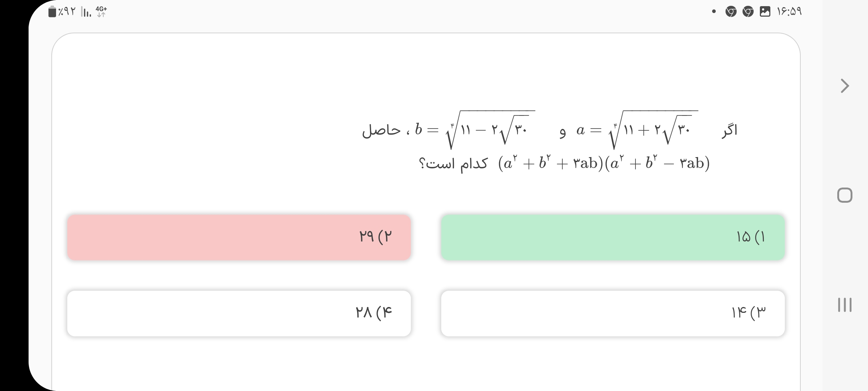Viewport: 868px width, 391px height.
Task: Go back using the navigation chevron
Action: pos(845,86)
